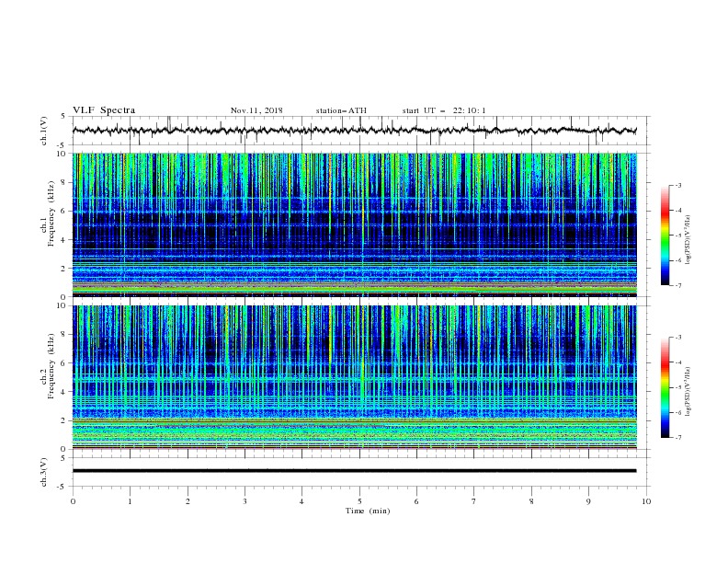Click the time axis tick label "2"
728x563 pixels.
(188, 501)
